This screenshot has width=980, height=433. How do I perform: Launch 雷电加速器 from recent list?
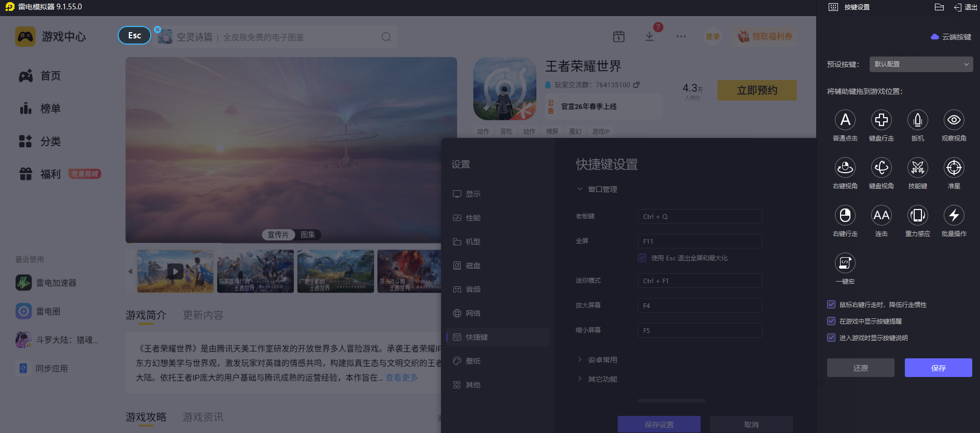(x=46, y=283)
